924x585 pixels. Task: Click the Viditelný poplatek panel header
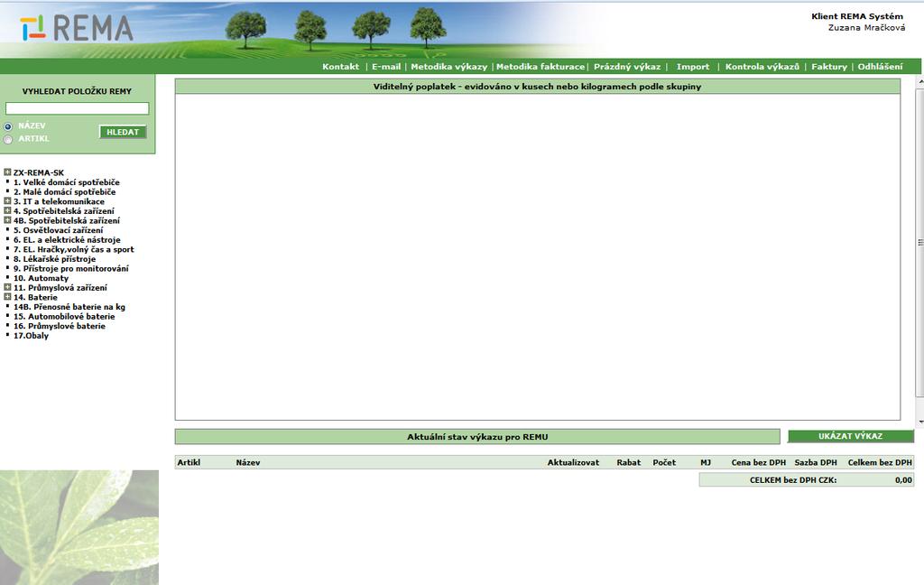(x=538, y=87)
